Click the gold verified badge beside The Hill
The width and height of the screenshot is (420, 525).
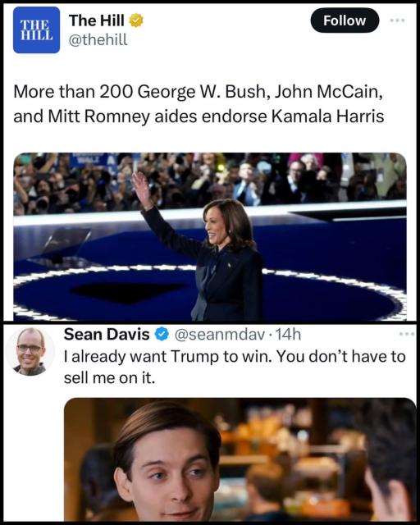click(136, 21)
